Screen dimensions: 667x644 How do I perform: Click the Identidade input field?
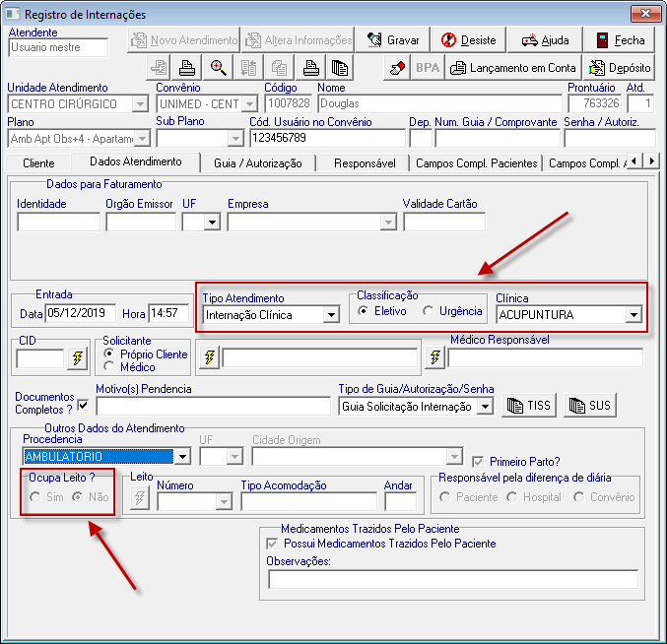pyautogui.click(x=59, y=223)
